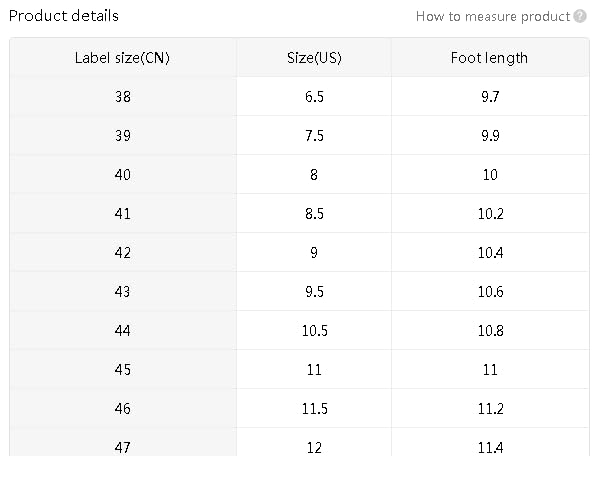This screenshot has width=602, height=480.
Task: Click label size 43 cell
Action: (123, 292)
